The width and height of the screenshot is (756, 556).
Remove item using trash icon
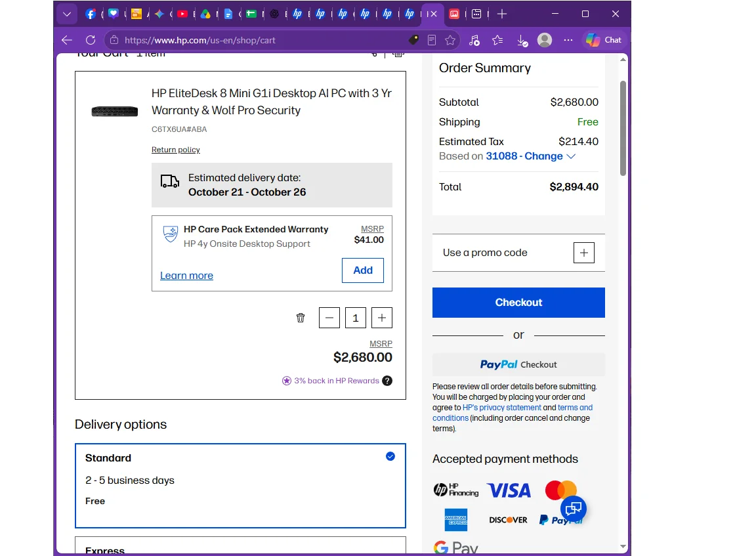(x=301, y=318)
